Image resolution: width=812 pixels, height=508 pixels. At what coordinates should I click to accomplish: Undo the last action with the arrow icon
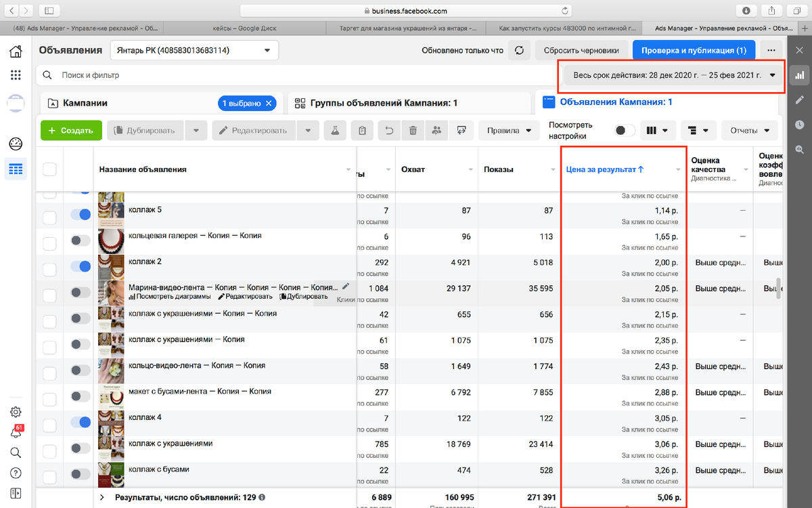coord(389,131)
